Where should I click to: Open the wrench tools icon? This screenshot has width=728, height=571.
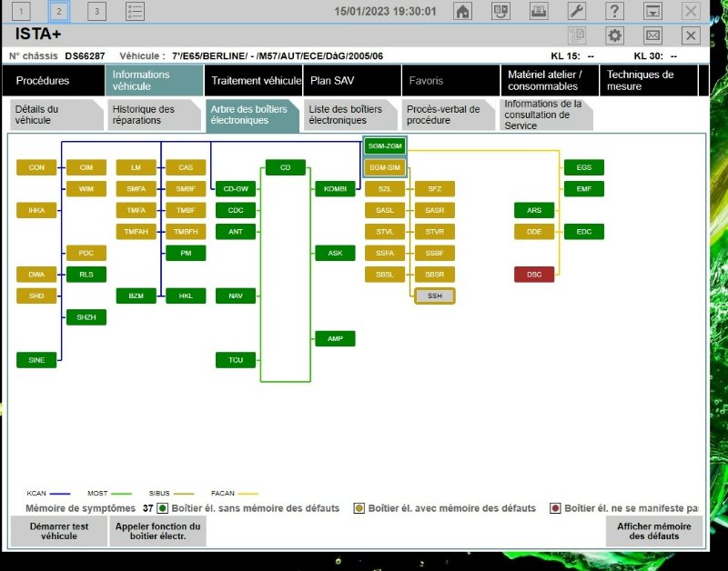(577, 11)
